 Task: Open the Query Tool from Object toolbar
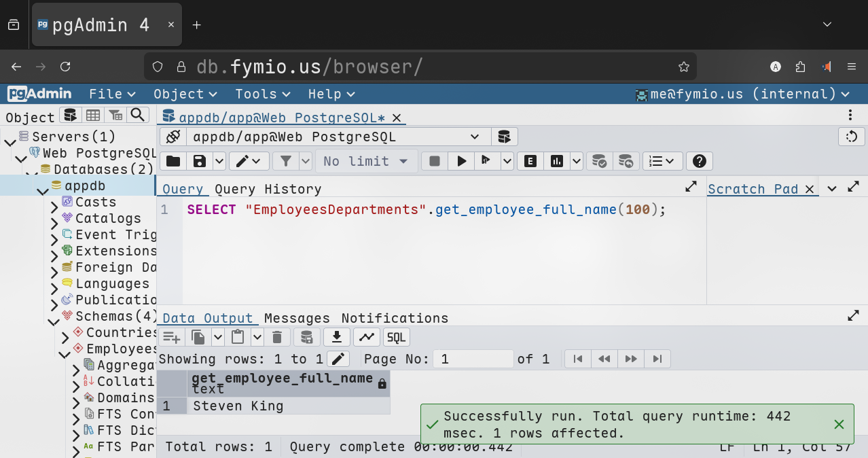tap(70, 116)
